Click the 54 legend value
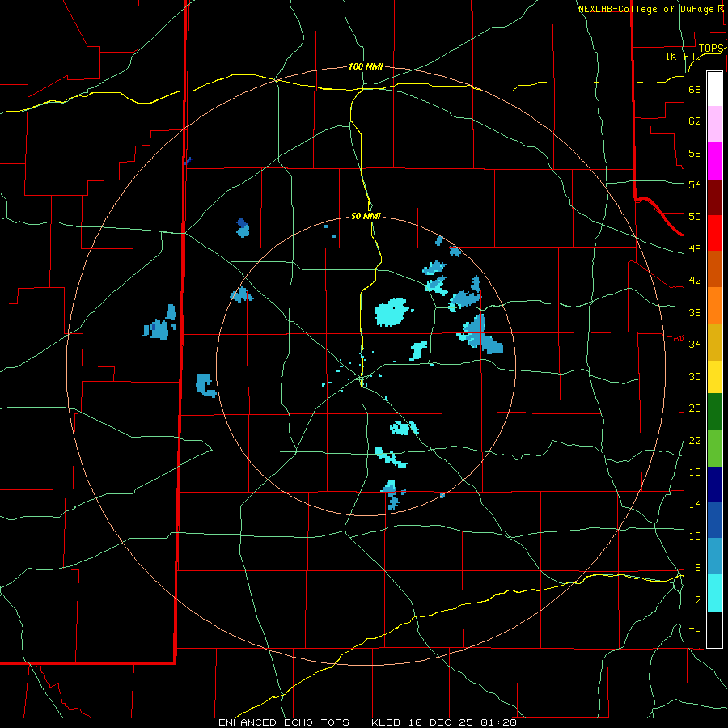728x728 pixels. 695,184
